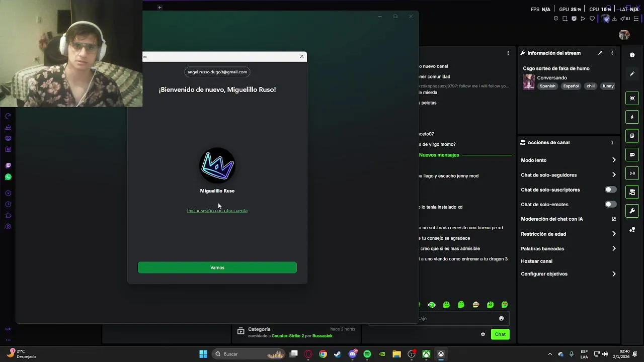Click the heart icon in browser toolbar
The width and height of the screenshot is (644, 362).
592,19
